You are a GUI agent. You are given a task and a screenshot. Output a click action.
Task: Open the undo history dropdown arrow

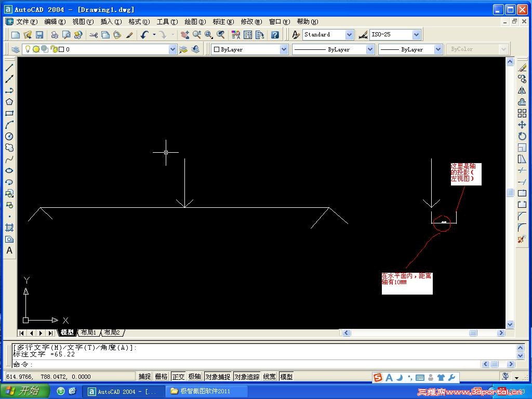pos(154,35)
